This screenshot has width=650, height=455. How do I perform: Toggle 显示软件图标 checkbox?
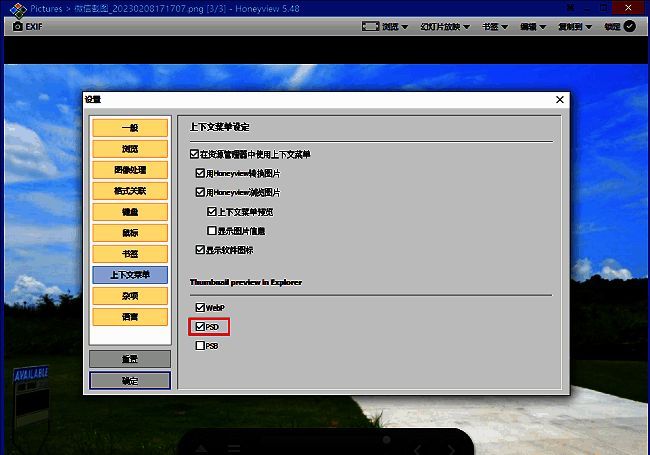click(x=200, y=249)
